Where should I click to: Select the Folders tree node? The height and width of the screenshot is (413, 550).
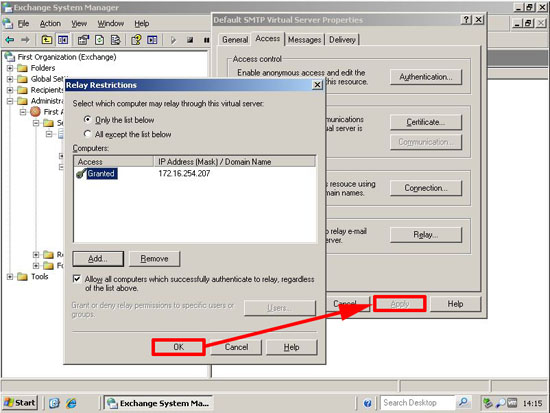coord(43,68)
